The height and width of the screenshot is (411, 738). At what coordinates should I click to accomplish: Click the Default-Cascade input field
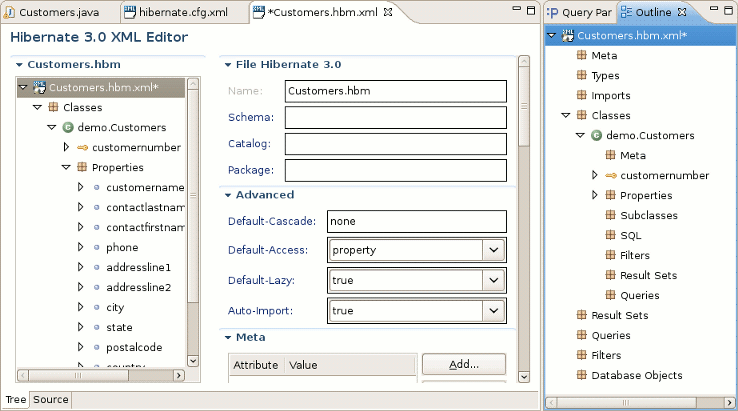click(x=417, y=221)
